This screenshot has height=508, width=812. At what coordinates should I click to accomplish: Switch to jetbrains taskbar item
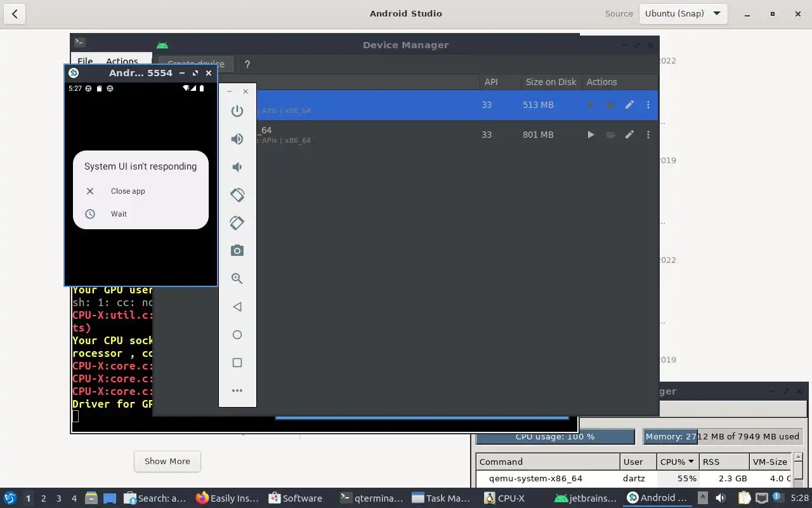586,498
